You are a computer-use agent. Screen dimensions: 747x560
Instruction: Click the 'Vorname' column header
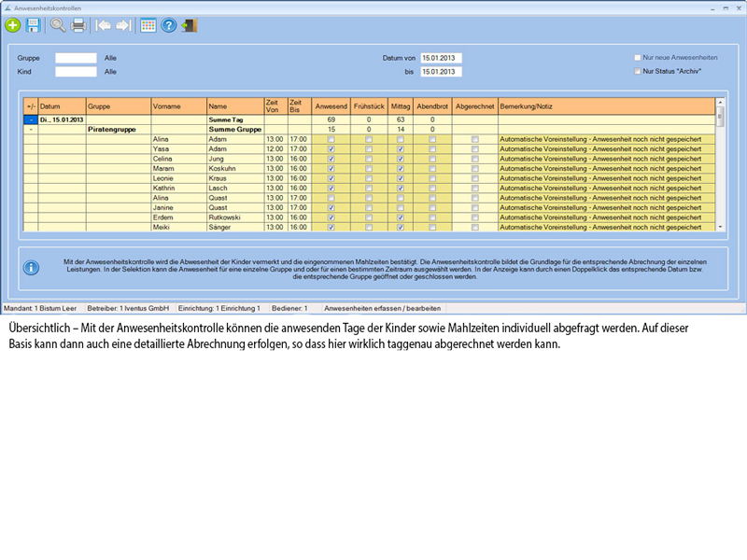click(x=177, y=105)
